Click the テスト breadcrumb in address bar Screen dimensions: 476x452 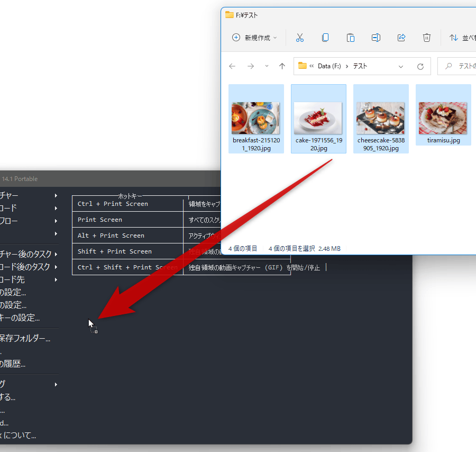click(x=360, y=66)
